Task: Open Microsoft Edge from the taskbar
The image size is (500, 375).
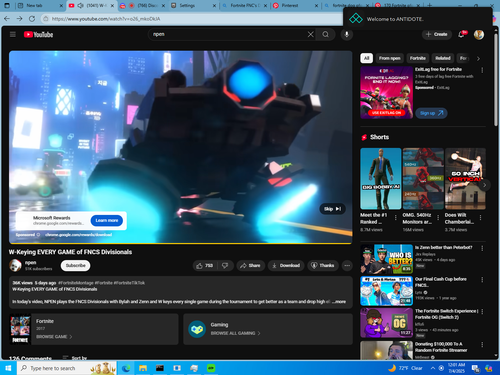Action: tap(126, 368)
